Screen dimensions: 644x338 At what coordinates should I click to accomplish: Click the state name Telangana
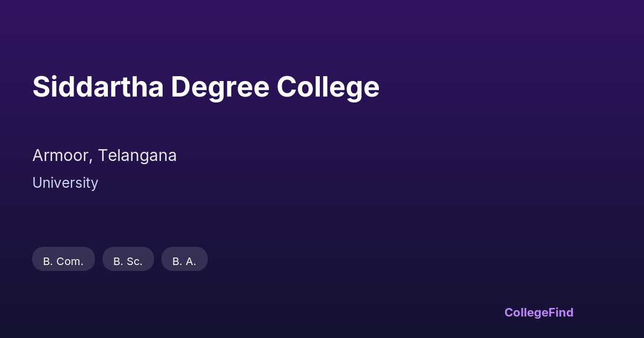137,156
